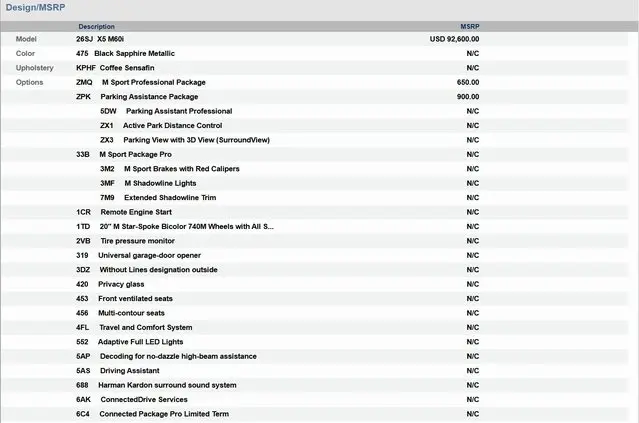This screenshot has width=639, height=423.
Task: Click the MSRP column header
Action: 469,26
